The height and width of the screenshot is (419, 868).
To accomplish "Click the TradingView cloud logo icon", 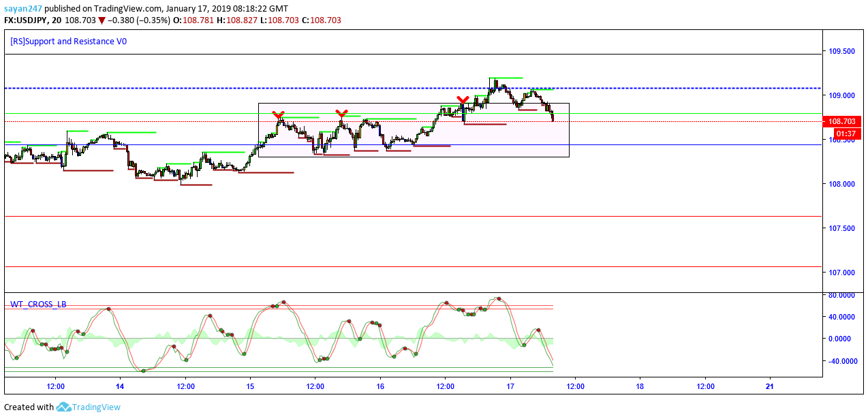I will 63,407.
